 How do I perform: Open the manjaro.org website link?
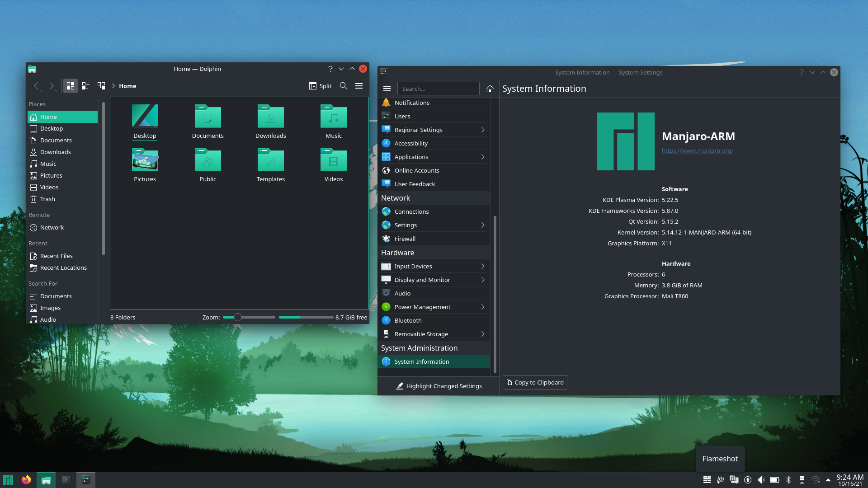(697, 150)
